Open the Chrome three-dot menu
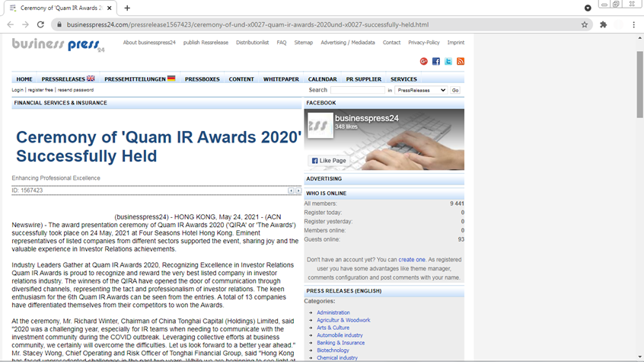The image size is (644, 362). (x=634, y=24)
